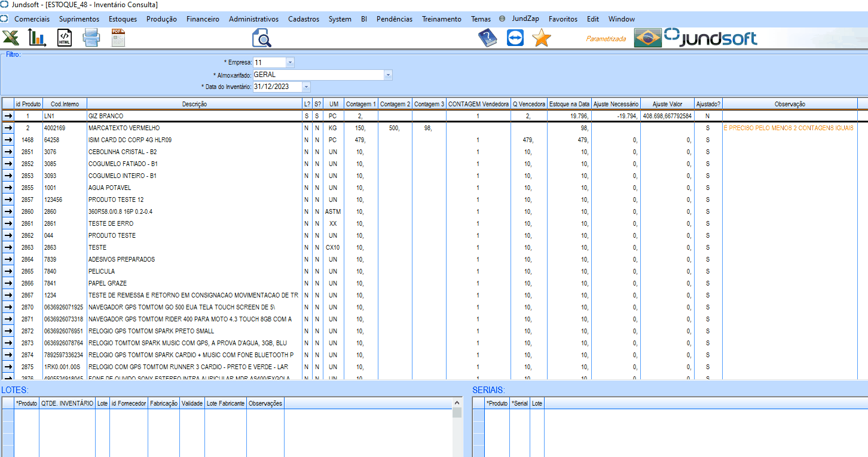
Task: Click the Parametrizada label in toolbar
Action: coord(606,39)
